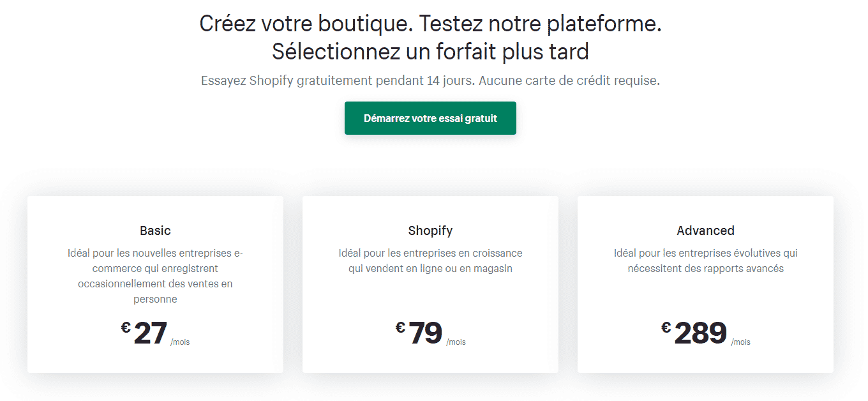Click the /mois label beside 27
Screen dimensions: 868x401
[180, 342]
